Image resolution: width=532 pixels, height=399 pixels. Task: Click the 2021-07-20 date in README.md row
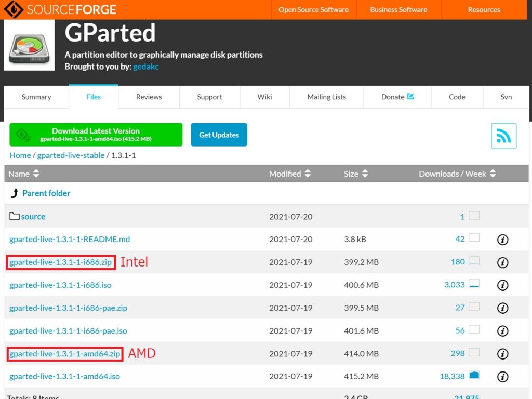pos(291,239)
